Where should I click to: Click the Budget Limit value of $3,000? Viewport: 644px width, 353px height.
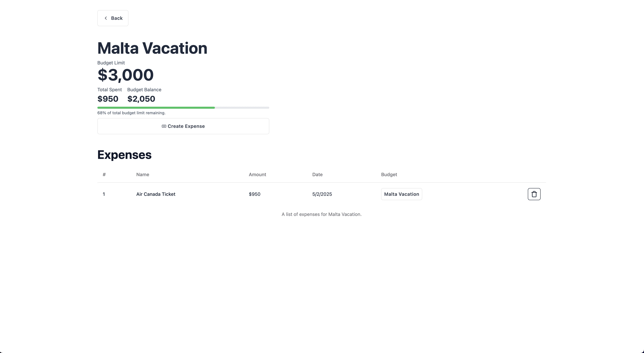click(x=125, y=74)
